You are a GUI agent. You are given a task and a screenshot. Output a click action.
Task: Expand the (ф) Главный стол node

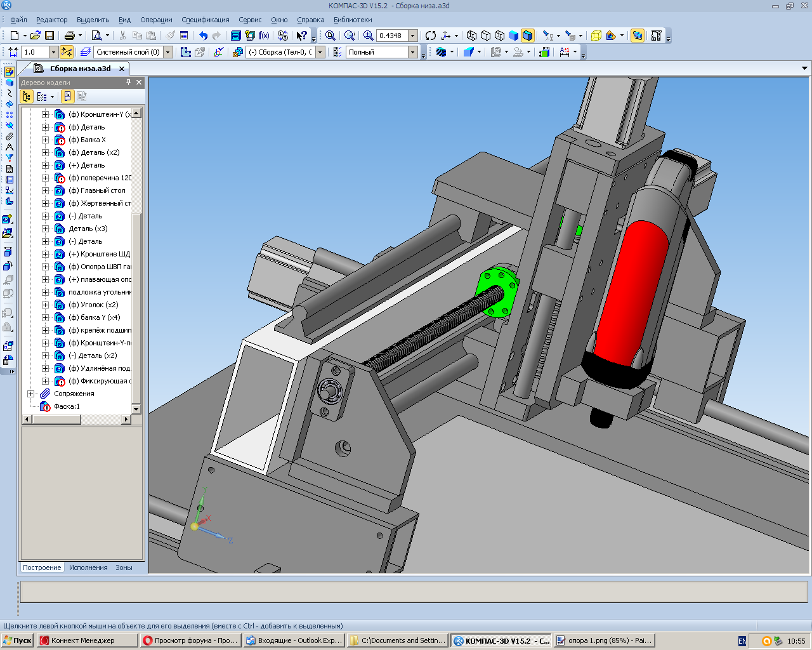[x=45, y=190]
